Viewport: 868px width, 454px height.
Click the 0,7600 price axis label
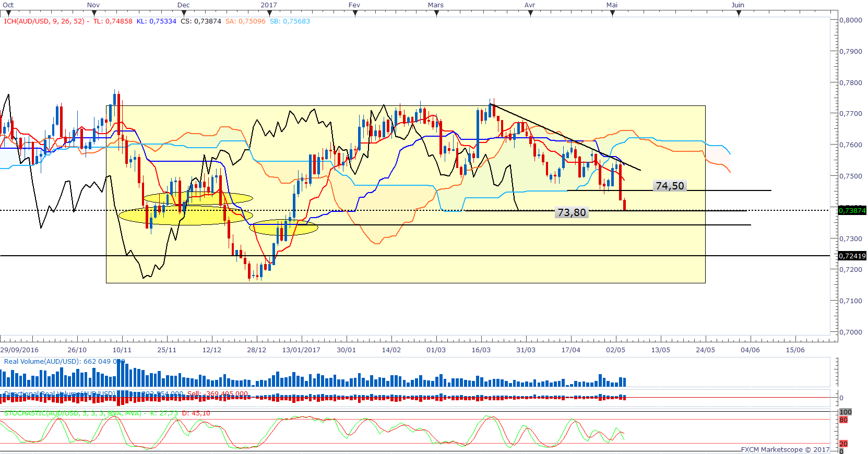(x=851, y=145)
